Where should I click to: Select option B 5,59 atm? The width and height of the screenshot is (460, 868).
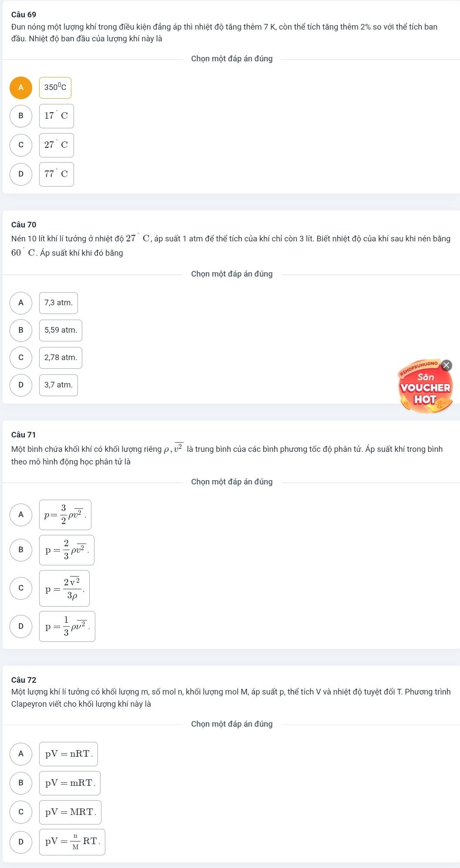[x=21, y=330]
